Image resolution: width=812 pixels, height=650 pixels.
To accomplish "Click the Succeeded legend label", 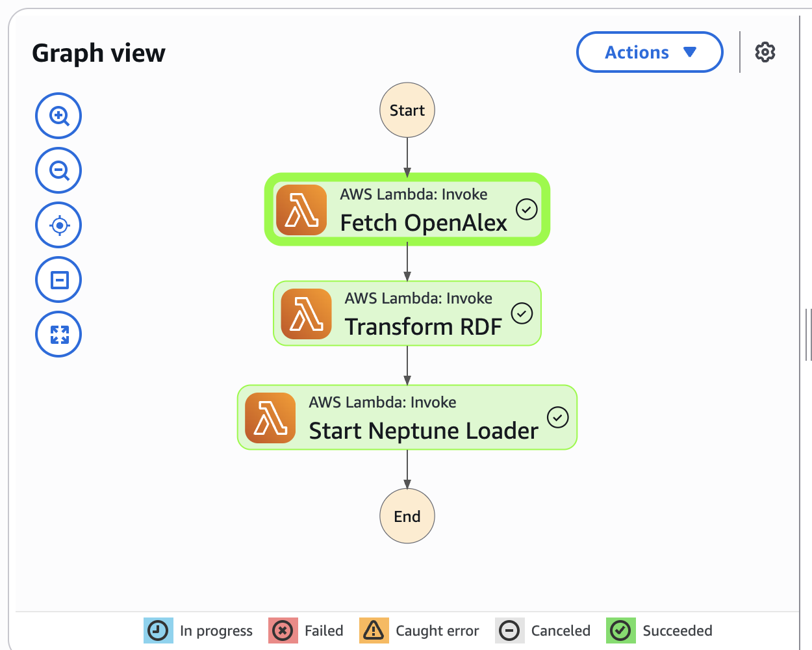I will pos(678,630).
